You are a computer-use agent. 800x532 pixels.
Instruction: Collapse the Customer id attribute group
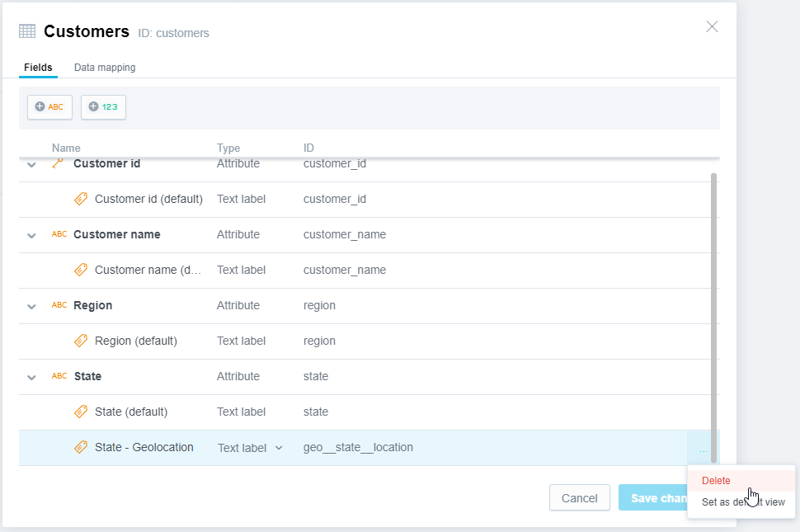click(31, 163)
